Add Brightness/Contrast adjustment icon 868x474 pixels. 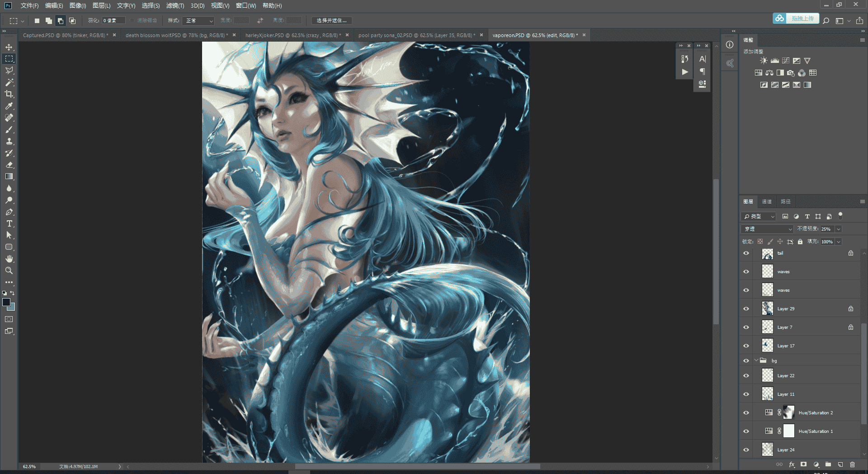point(764,61)
